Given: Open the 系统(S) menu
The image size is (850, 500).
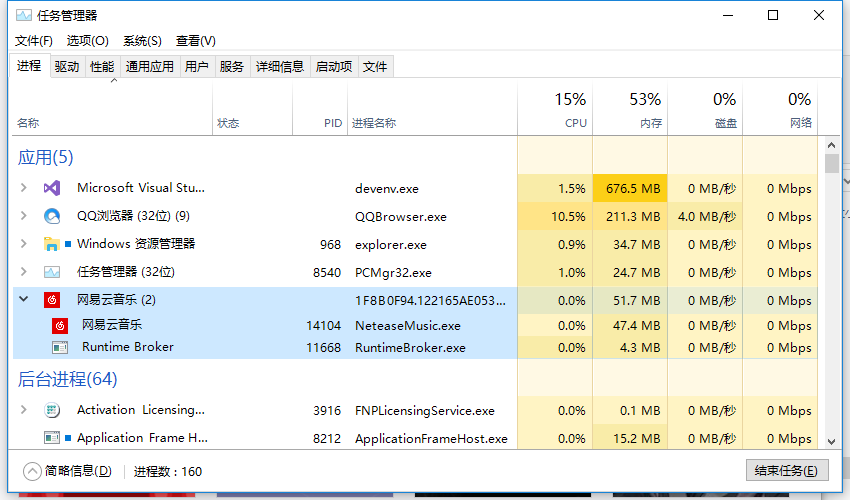Looking at the screenshot, I should tap(142, 41).
